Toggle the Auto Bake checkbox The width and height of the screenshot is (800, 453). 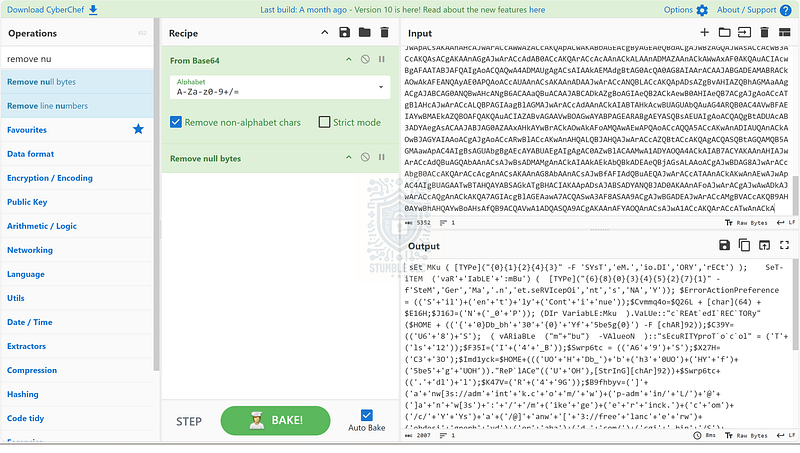[366, 415]
